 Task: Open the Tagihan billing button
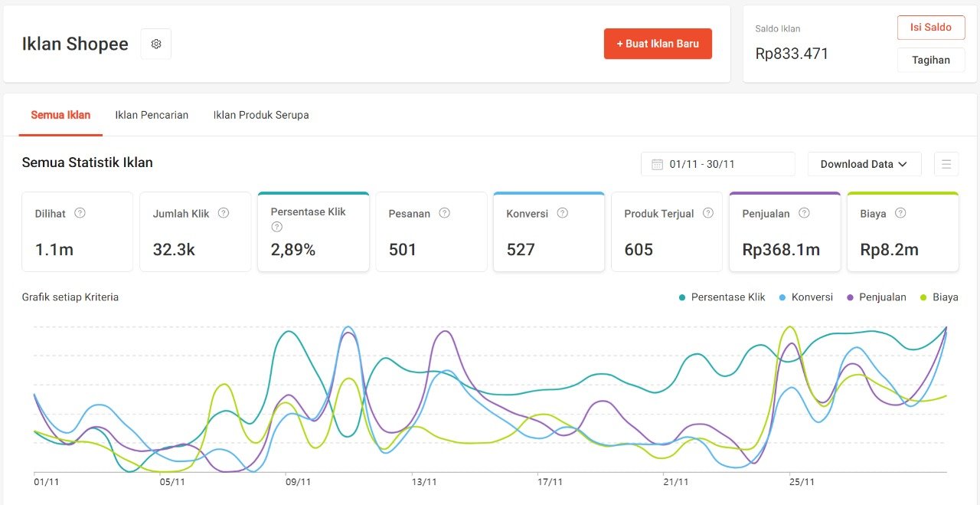click(930, 60)
